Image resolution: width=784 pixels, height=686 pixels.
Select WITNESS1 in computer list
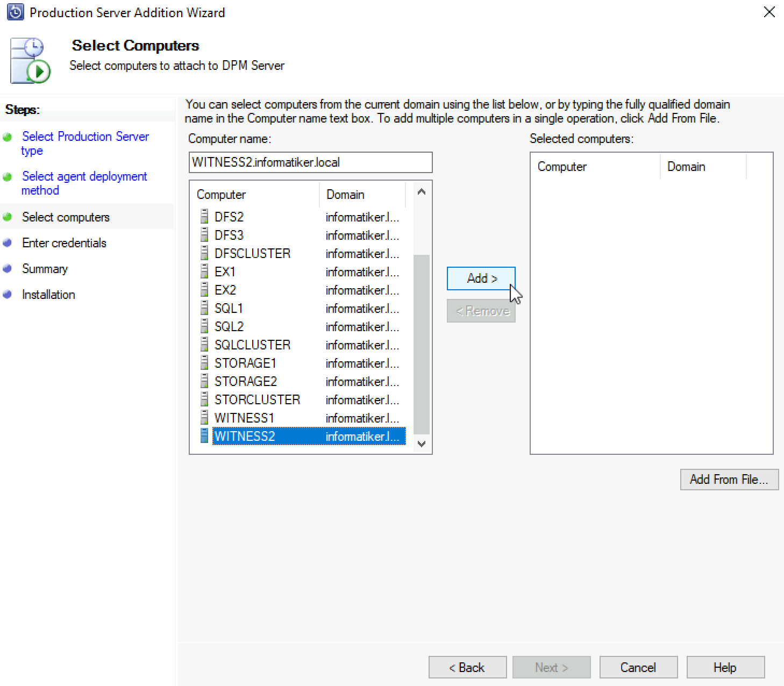302,418
